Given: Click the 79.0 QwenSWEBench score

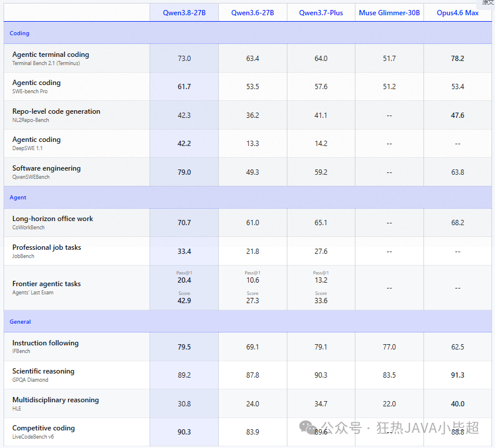Looking at the screenshot, I should 184,172.
